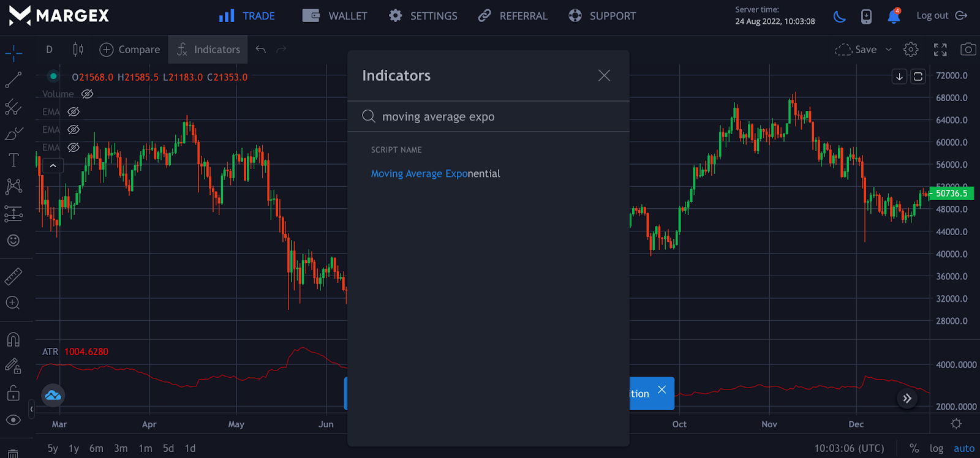Toggle Volume indicator visibility
980x458 pixels.
click(x=88, y=94)
